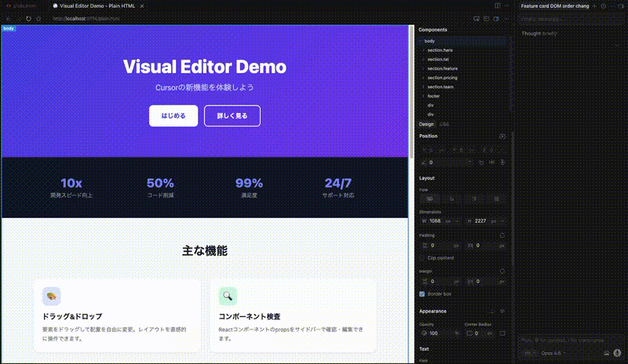Toggle the Clip content checkbox
The image size is (628, 364).
tap(422, 258)
